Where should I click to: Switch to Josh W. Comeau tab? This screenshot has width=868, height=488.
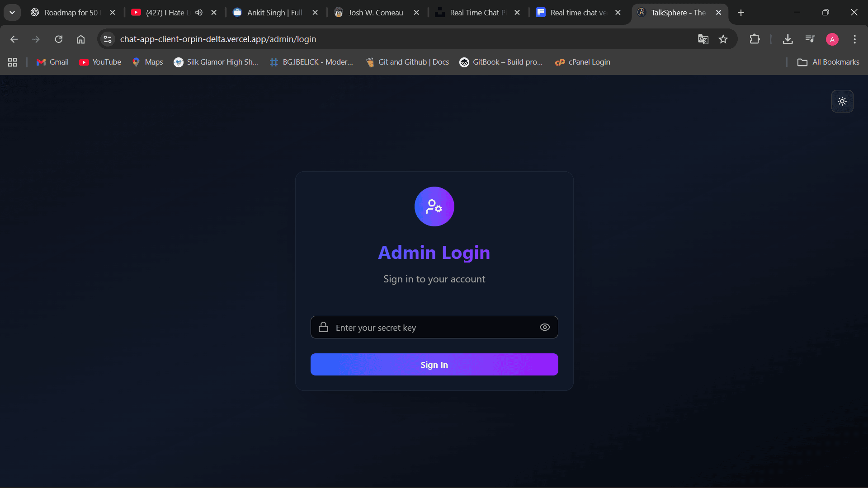click(375, 13)
